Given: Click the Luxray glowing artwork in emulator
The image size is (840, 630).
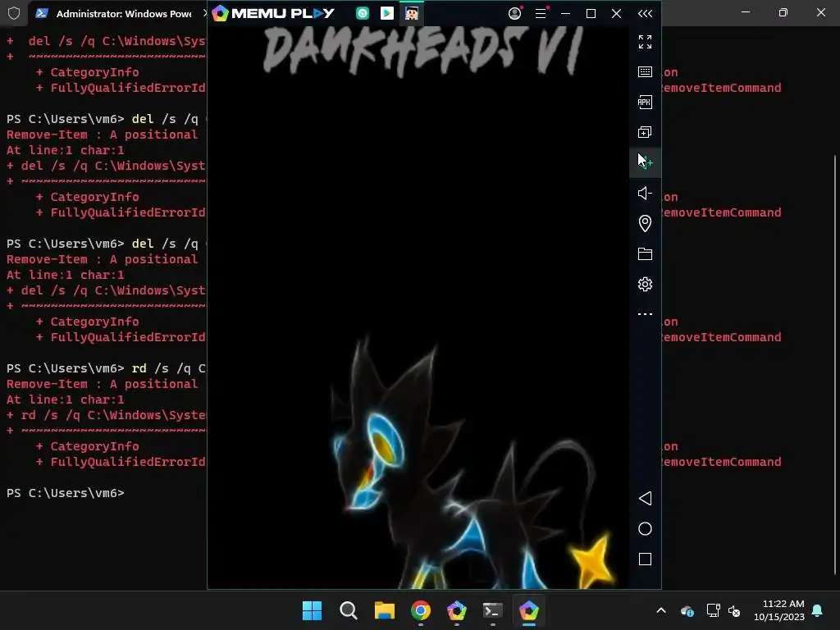Looking at the screenshot, I should click(472, 463).
